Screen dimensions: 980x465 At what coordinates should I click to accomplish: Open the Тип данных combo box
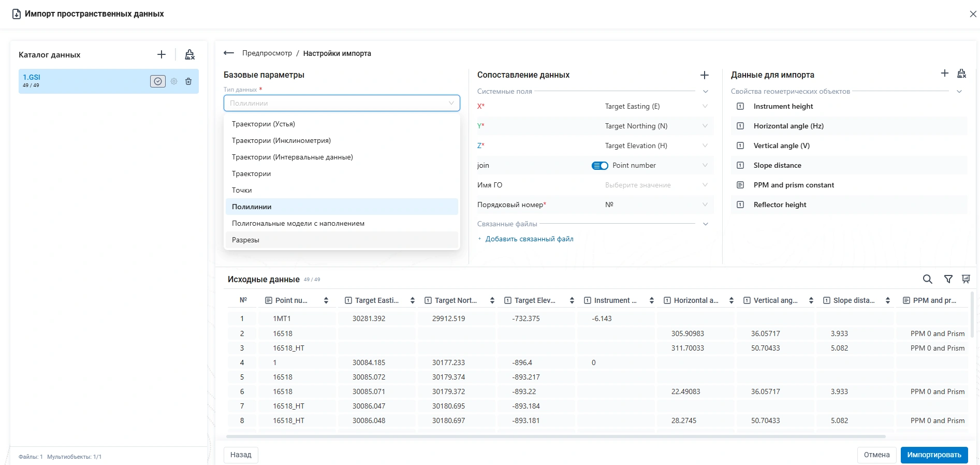[342, 103]
